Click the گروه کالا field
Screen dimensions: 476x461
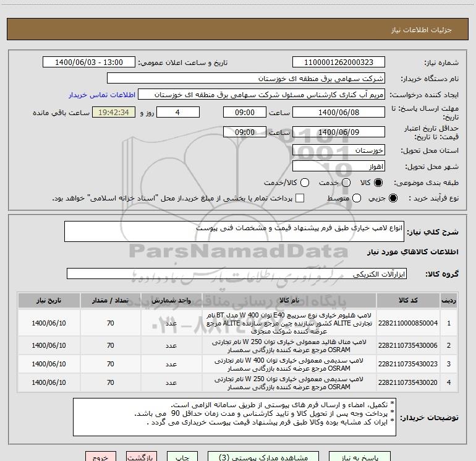pos(236,274)
